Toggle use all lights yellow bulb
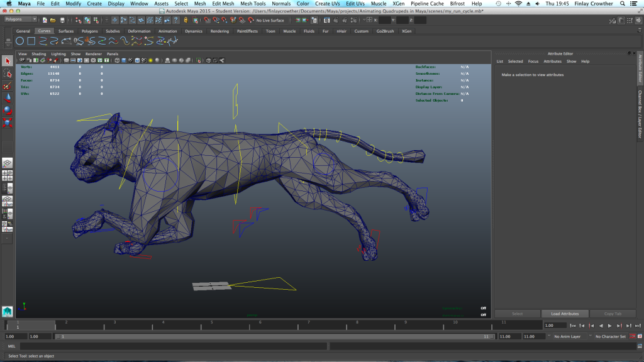Viewport: 644px width, 362px height. (150, 61)
